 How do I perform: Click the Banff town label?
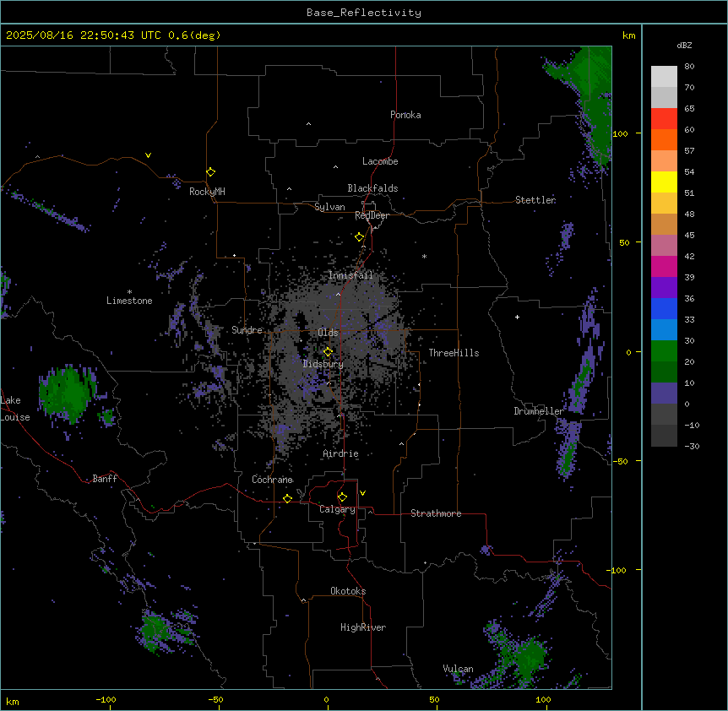105,479
